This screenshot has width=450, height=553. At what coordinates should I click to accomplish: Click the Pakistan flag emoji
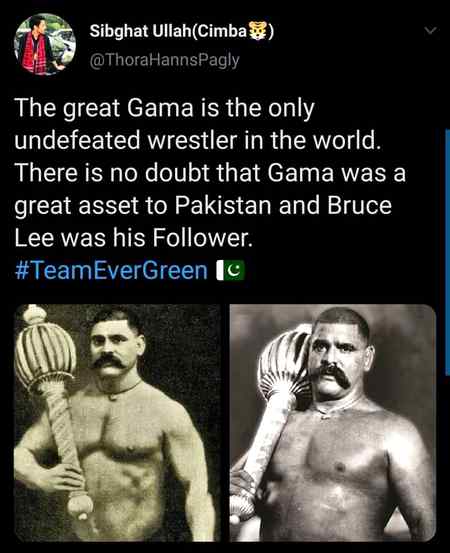click(x=230, y=271)
